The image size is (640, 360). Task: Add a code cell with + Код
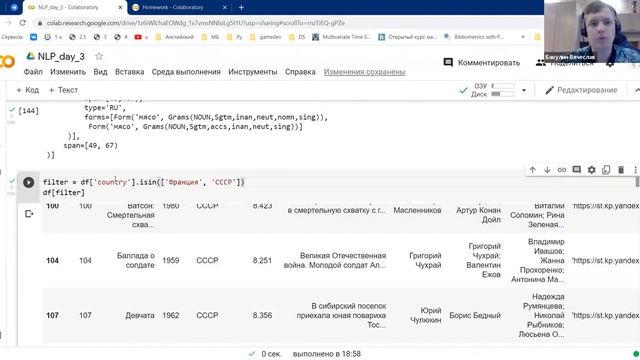tap(27, 90)
